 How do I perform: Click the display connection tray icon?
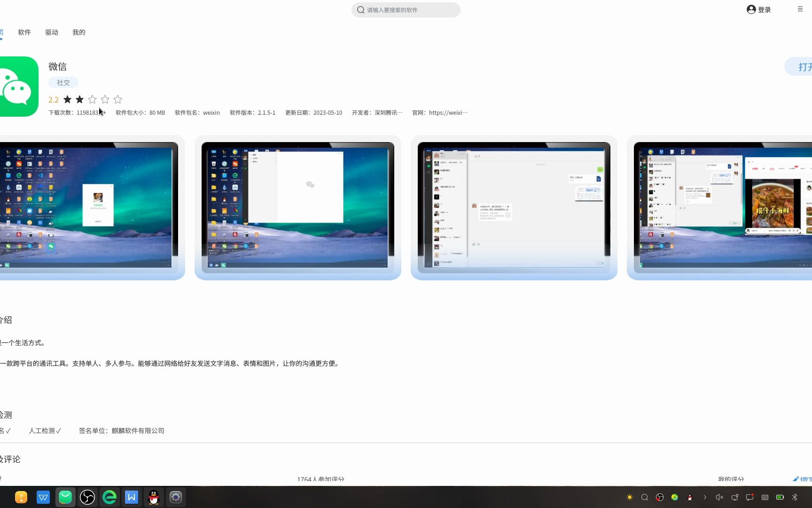[735, 497]
